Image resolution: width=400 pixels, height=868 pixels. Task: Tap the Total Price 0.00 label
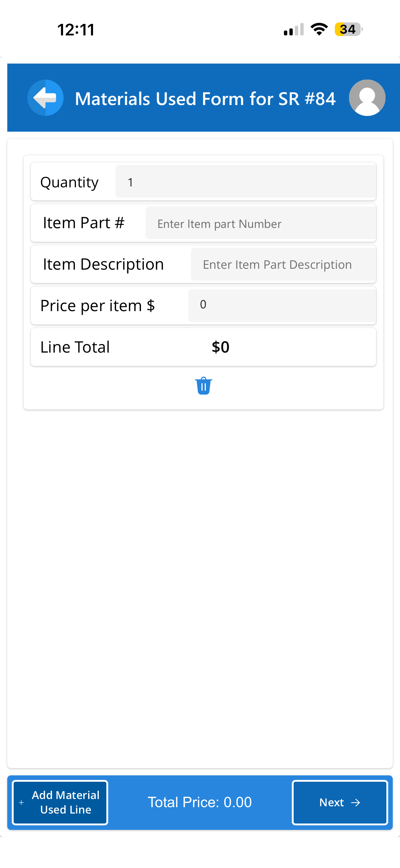tap(200, 802)
